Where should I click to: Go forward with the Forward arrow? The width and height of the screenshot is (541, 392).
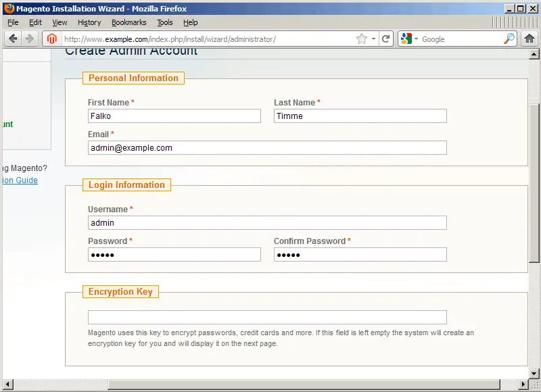tap(30, 39)
